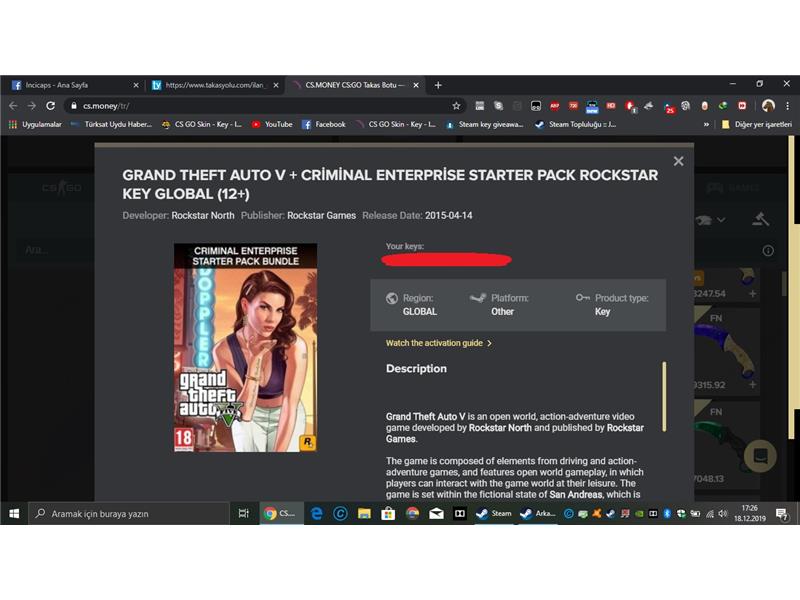Image resolution: width=800 pixels, height=600 pixels.
Task: Open the Türksat Uydu Haber bookmark
Action: click(111, 124)
